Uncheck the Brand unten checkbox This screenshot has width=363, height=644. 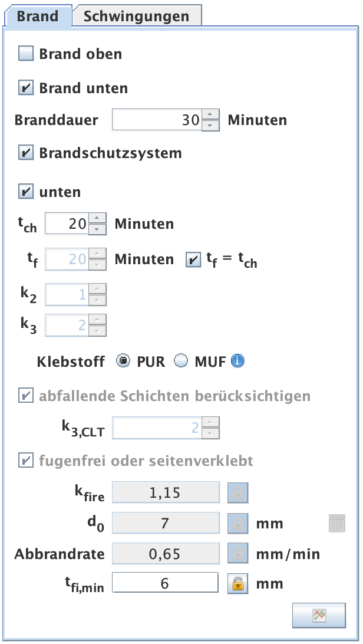coord(27,89)
